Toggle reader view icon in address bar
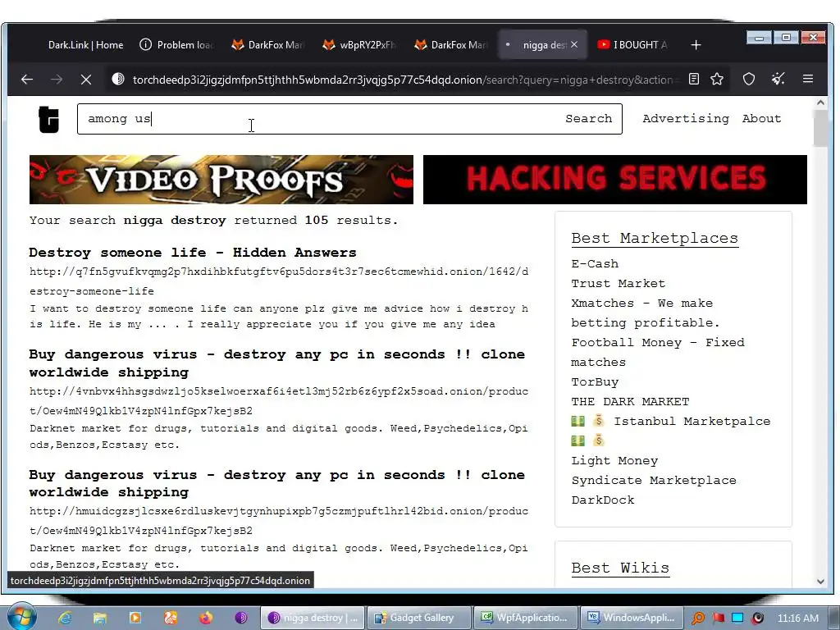This screenshot has height=630, width=840. [694, 80]
